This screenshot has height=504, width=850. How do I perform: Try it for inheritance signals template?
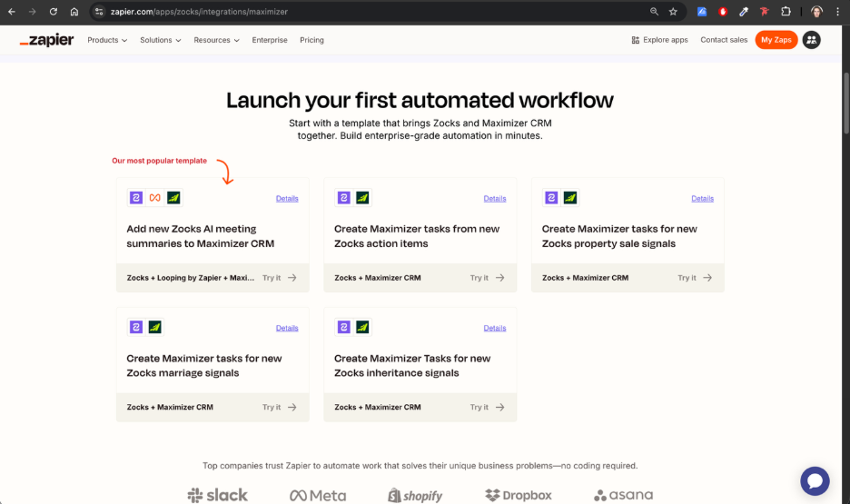(x=487, y=407)
